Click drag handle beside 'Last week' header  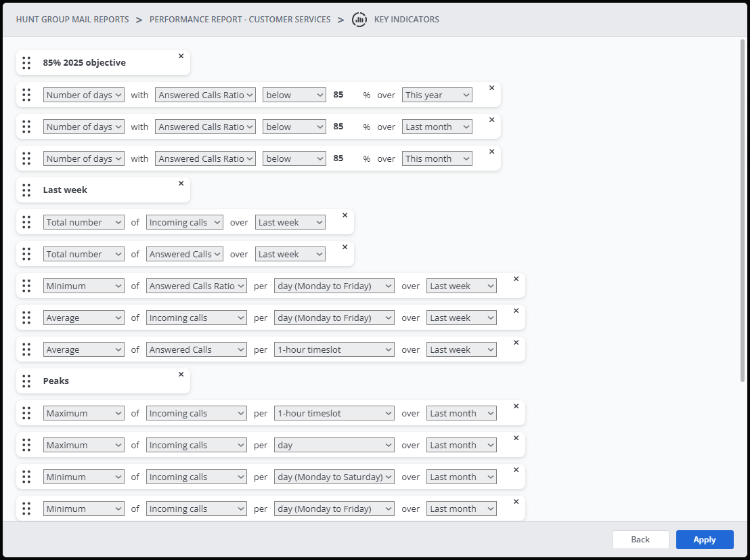coord(26,190)
